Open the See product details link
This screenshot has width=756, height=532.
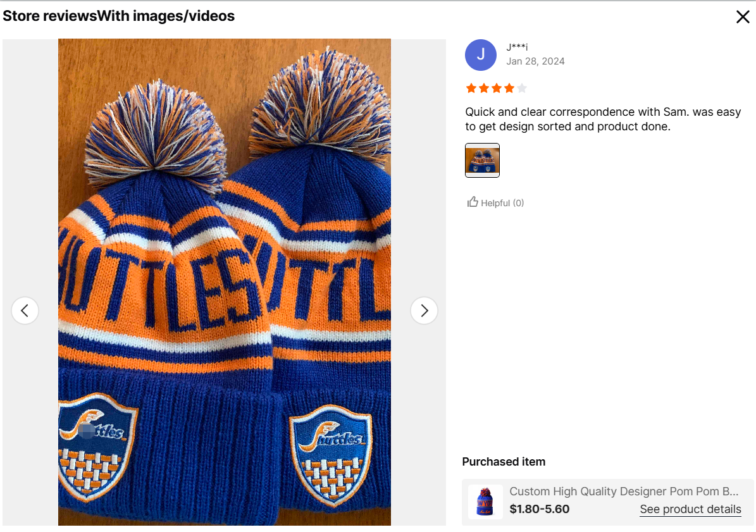pyautogui.click(x=690, y=509)
